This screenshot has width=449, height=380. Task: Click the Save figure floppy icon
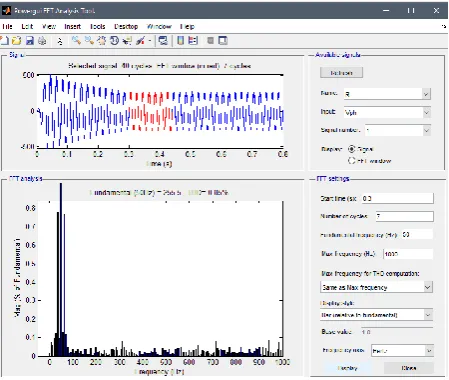click(x=30, y=41)
